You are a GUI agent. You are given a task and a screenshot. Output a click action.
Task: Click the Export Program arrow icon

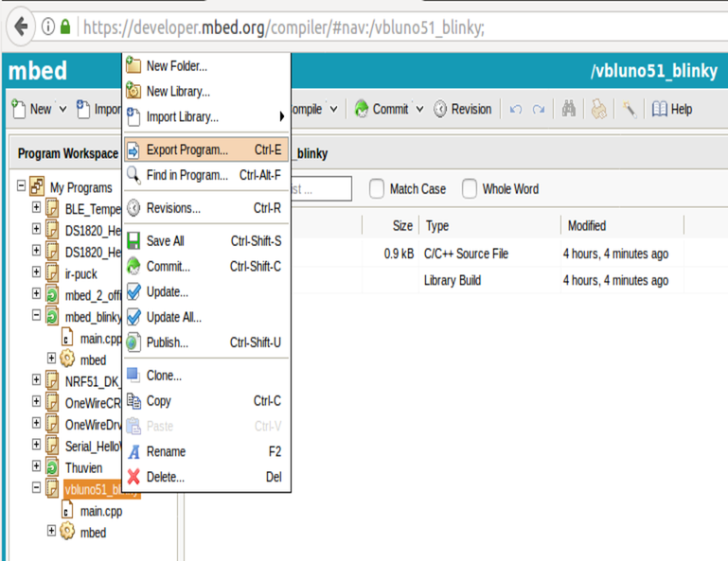133,149
